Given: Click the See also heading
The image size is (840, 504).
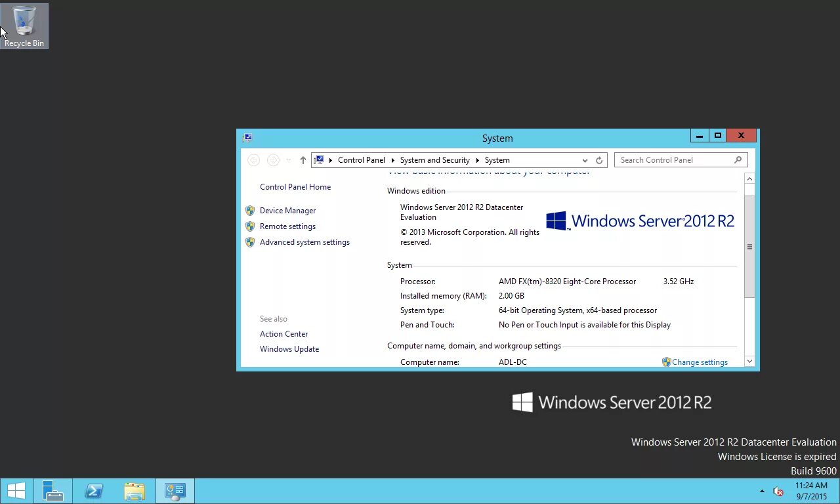Looking at the screenshot, I should (x=274, y=319).
